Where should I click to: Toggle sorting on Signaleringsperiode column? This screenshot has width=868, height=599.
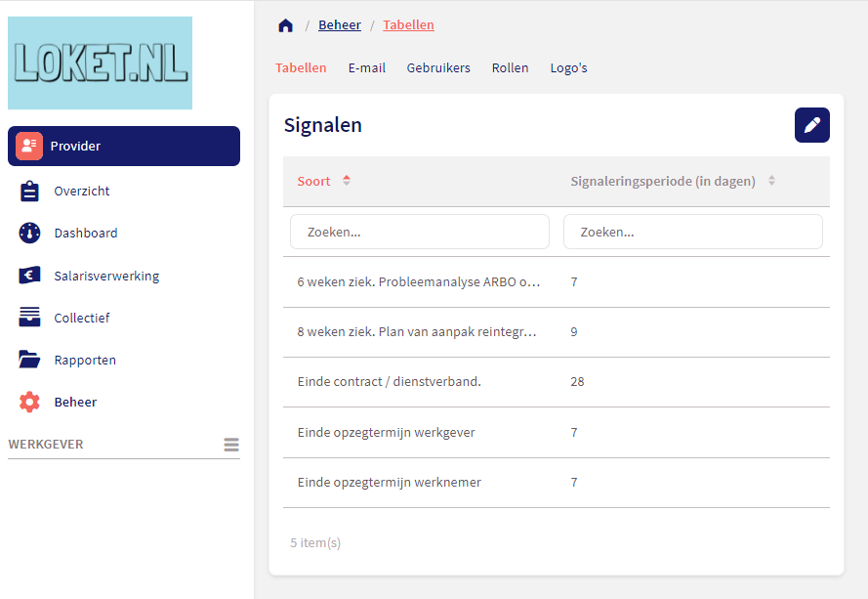click(x=770, y=180)
